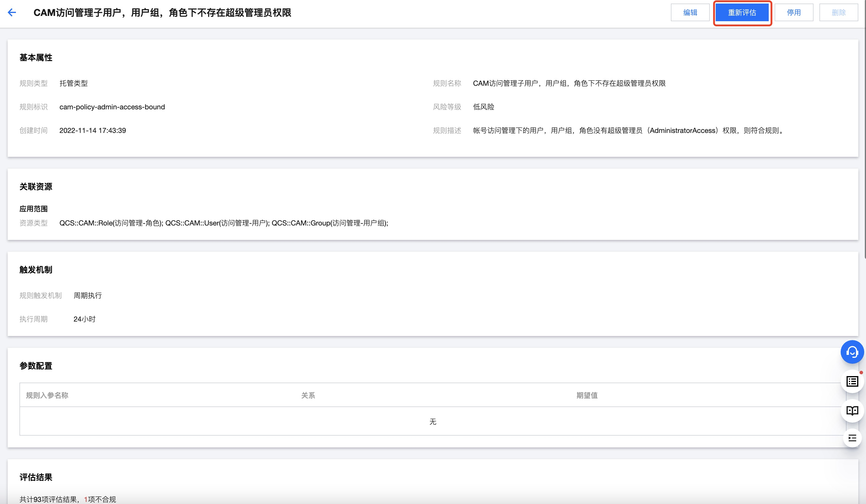
Task: Click the 低风险 risk level value
Action: [483, 107]
